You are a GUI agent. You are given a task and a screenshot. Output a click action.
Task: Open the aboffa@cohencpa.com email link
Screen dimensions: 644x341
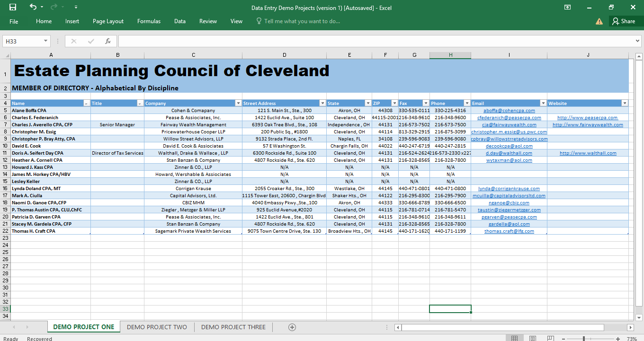click(x=509, y=110)
